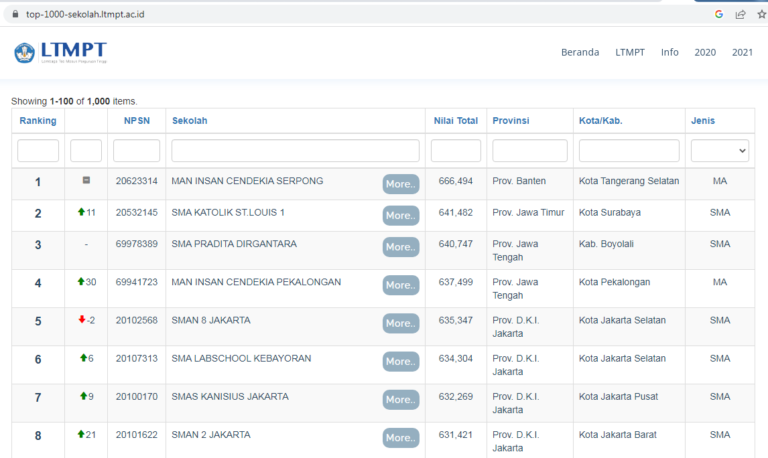Select the 2020 navigation item

point(705,52)
